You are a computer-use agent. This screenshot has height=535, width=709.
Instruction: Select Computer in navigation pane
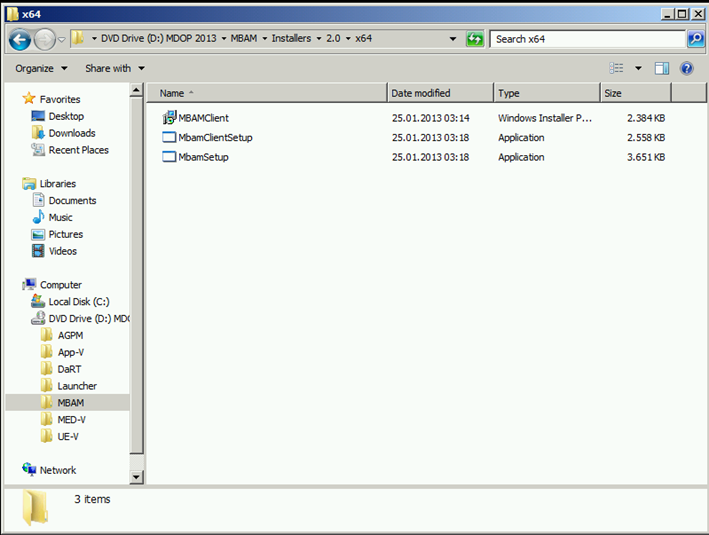point(61,285)
